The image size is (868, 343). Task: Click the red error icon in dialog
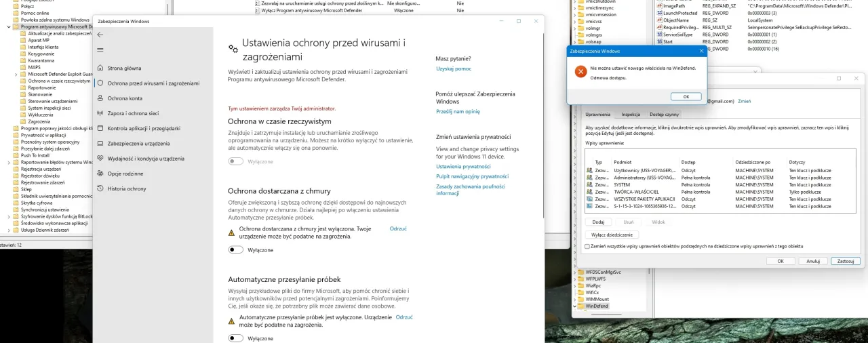click(580, 71)
